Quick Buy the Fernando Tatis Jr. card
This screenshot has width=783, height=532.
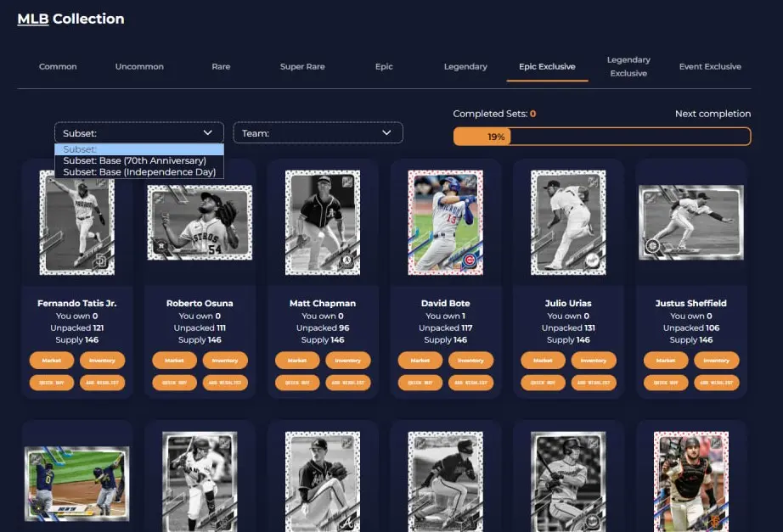point(52,383)
